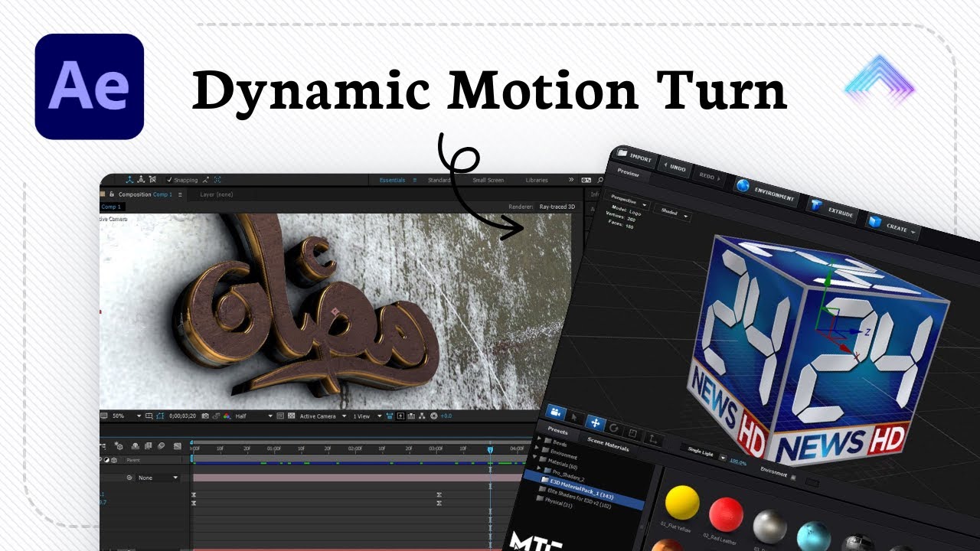Click the Parent pick whip spiral icon

point(129,478)
